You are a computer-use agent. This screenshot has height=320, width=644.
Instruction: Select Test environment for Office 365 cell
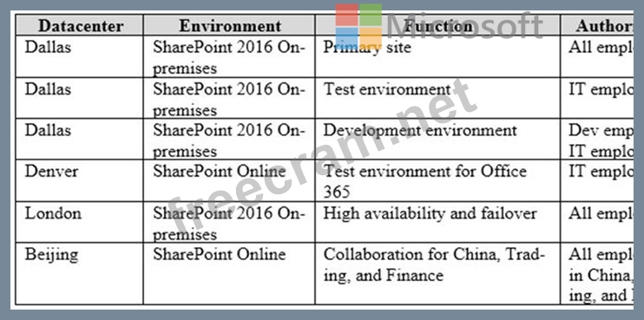437,180
